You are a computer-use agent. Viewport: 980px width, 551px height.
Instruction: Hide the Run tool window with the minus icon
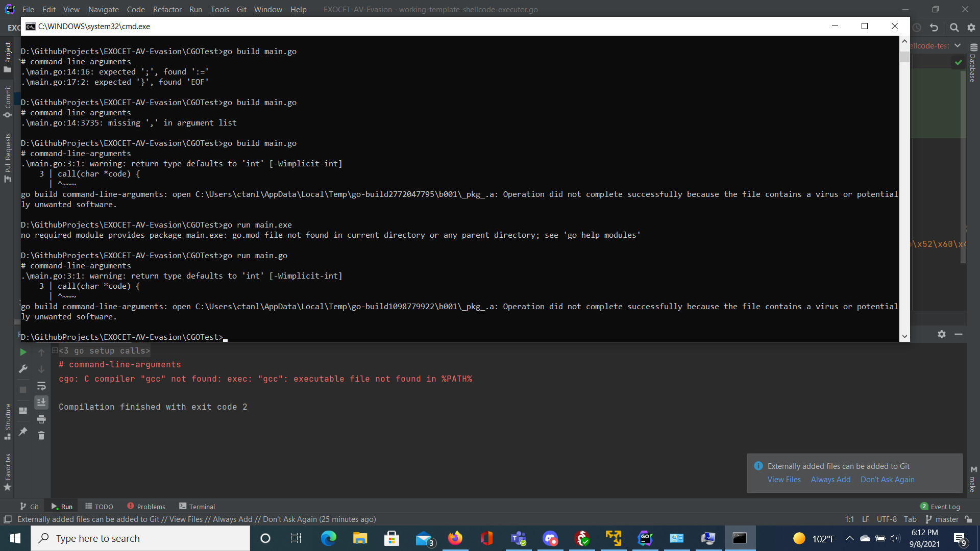click(959, 334)
